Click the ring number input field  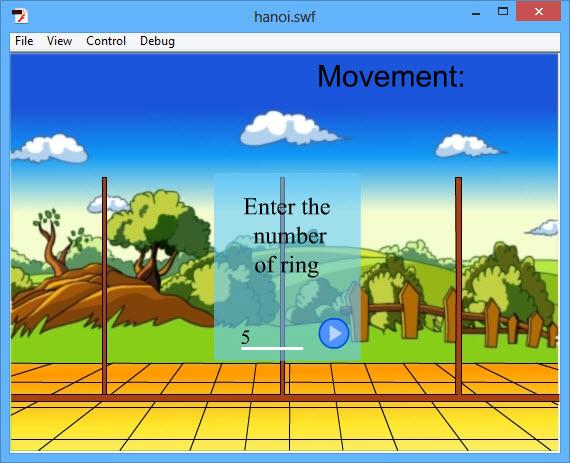272,339
